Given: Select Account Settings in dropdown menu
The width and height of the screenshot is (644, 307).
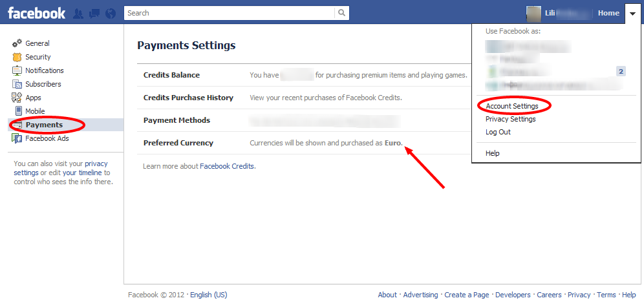Looking at the screenshot, I should 511,106.
